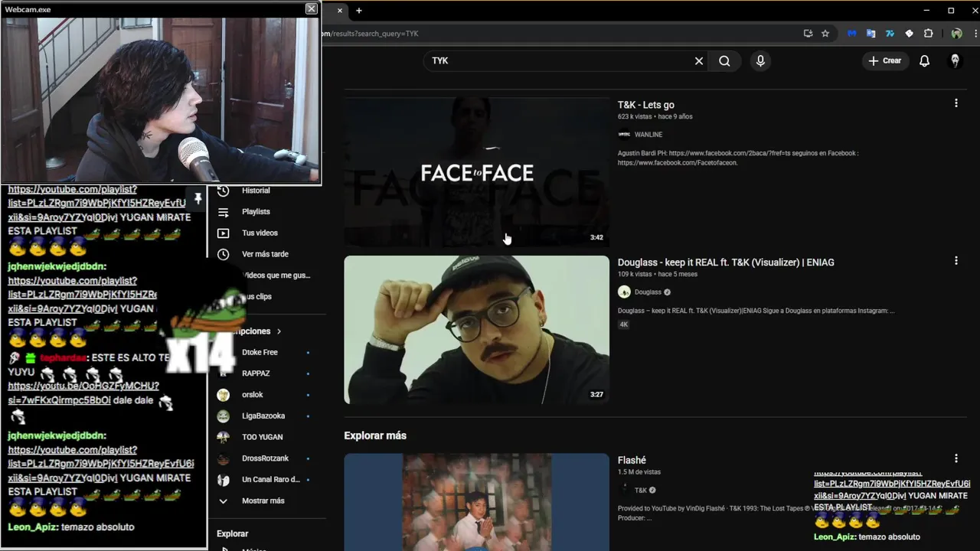Screen dimensions: 980x551
Task: Open the Google Translate extension icon
Action: click(871, 34)
